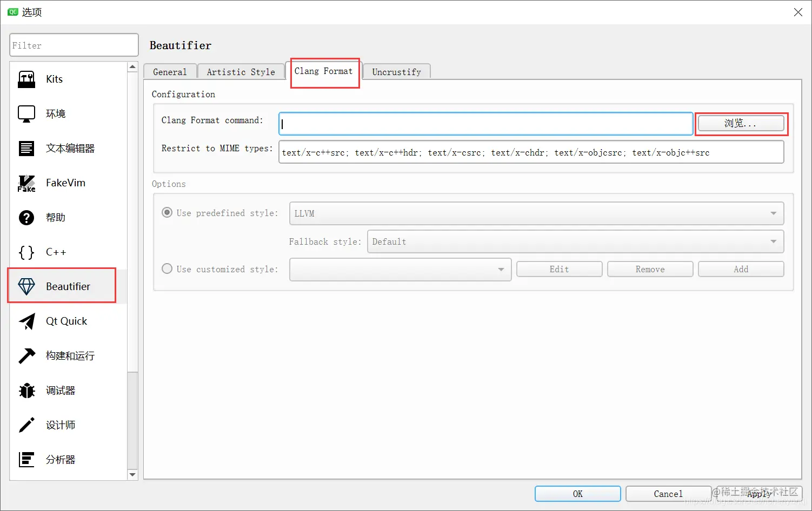Click the Remove style button
812x511 pixels.
tap(650, 269)
